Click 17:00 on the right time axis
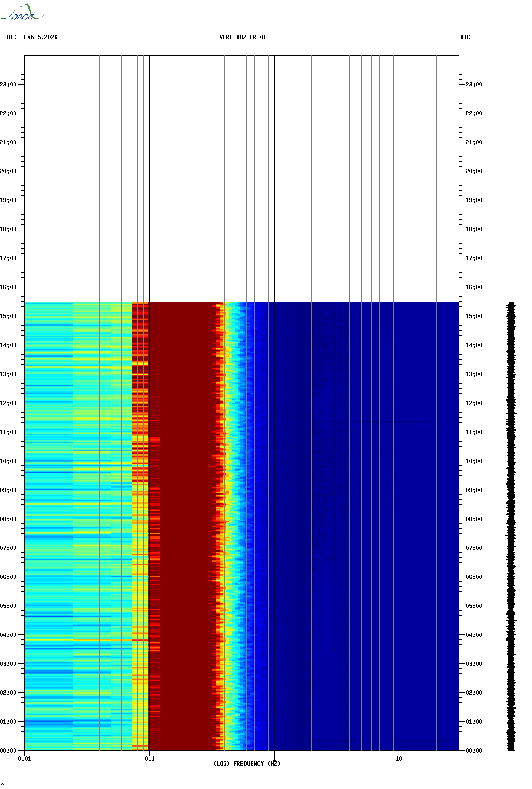Viewport: 532px width, 789px height. click(474, 258)
